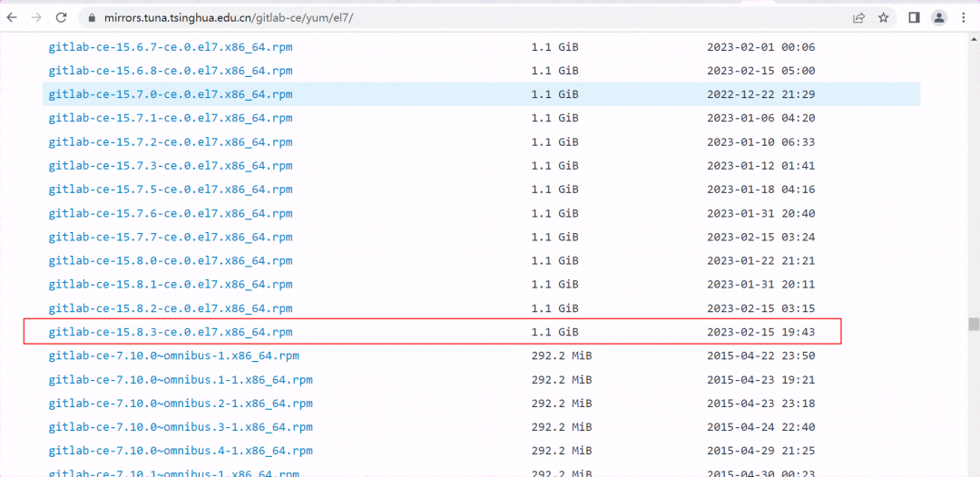The height and width of the screenshot is (477, 980).
Task: Open gitlab-ce-15.6.8-ce.0.el7.x86_64.rpm link
Action: [x=171, y=71]
